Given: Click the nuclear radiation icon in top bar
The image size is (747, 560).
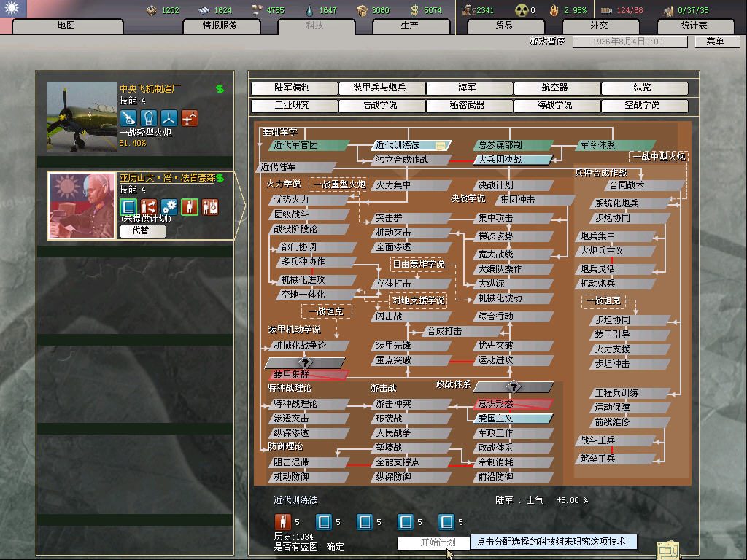Looking at the screenshot, I should 522,10.
